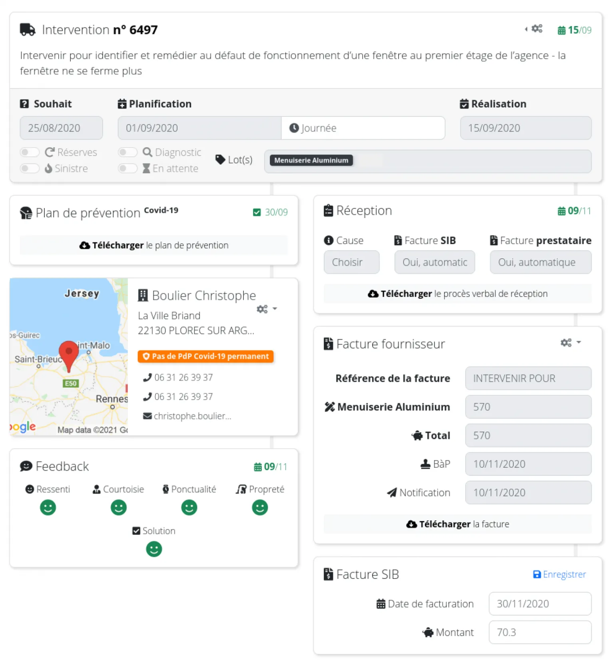This screenshot has height=672, width=616.
Task: Open the Facture prestataire dropdown
Action: click(540, 262)
